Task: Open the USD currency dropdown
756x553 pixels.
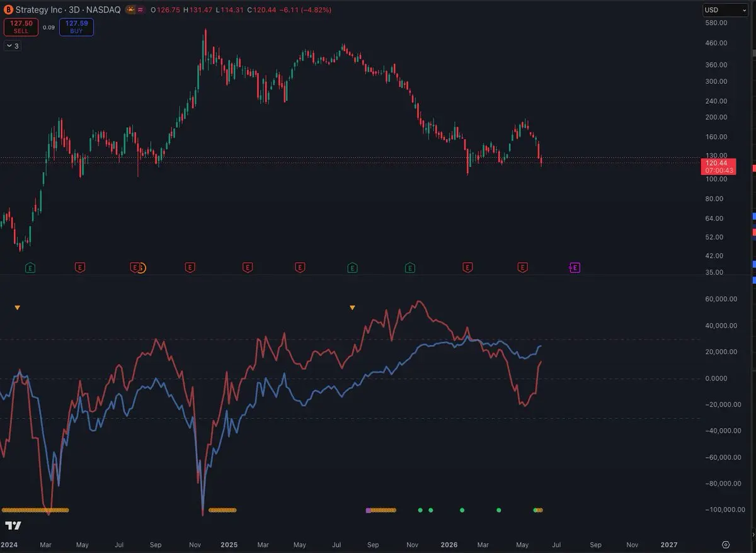Action: coord(724,10)
